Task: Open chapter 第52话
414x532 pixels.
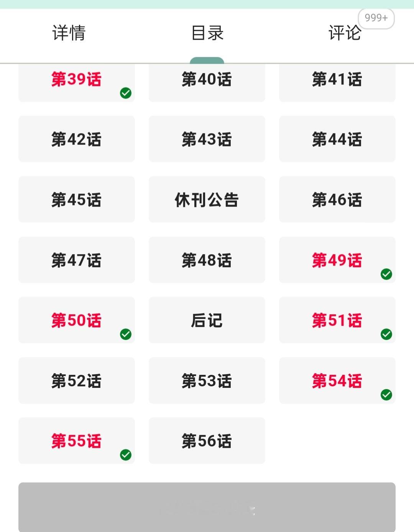Action: tap(77, 381)
